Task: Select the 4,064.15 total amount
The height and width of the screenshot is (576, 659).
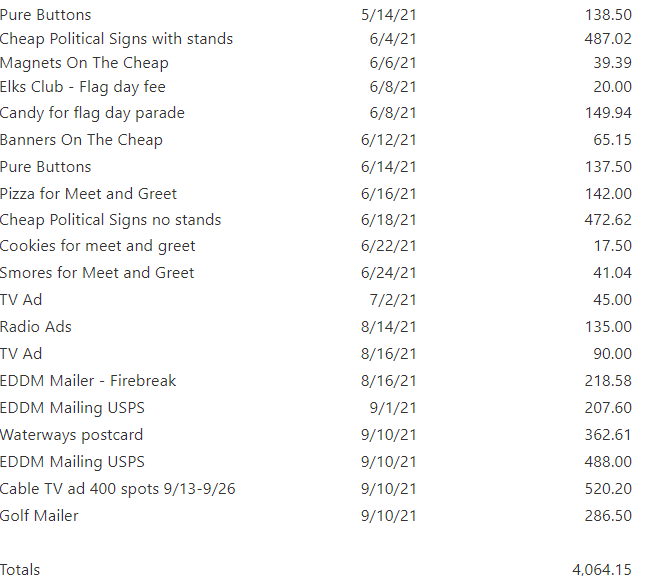Action: (602, 570)
